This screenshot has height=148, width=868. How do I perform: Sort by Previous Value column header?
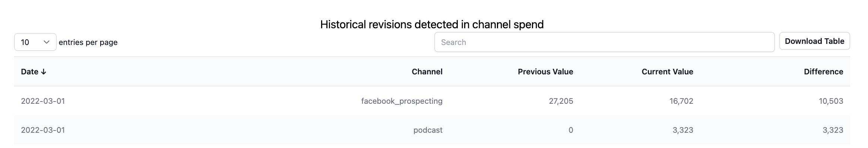pos(545,72)
